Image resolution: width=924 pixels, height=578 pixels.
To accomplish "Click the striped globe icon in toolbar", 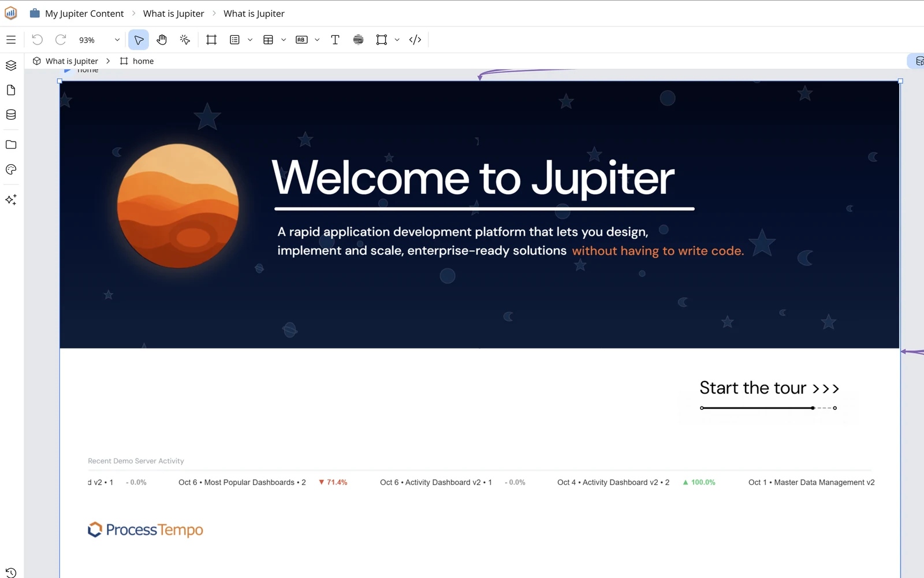I will [358, 40].
